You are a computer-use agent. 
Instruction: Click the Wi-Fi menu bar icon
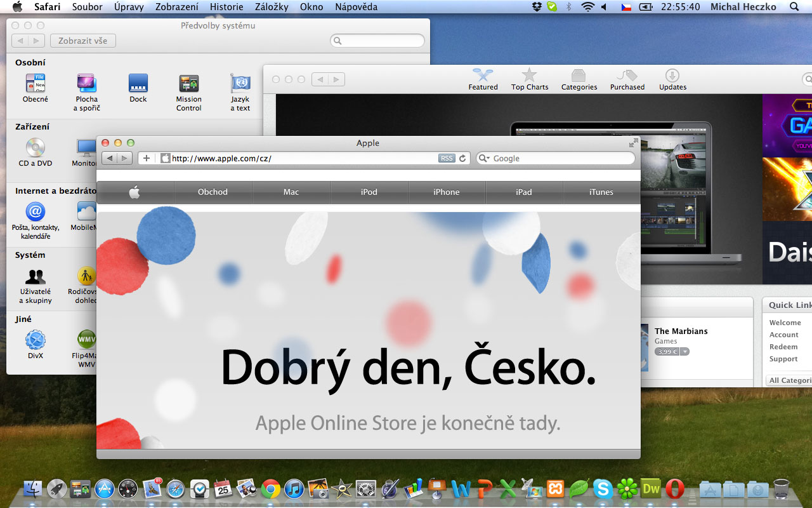point(587,7)
